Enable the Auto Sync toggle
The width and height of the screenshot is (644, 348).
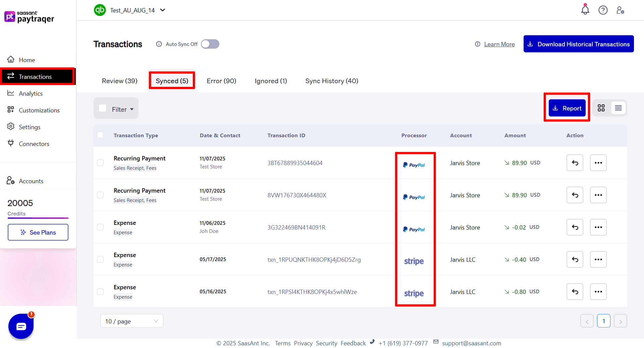[210, 44]
